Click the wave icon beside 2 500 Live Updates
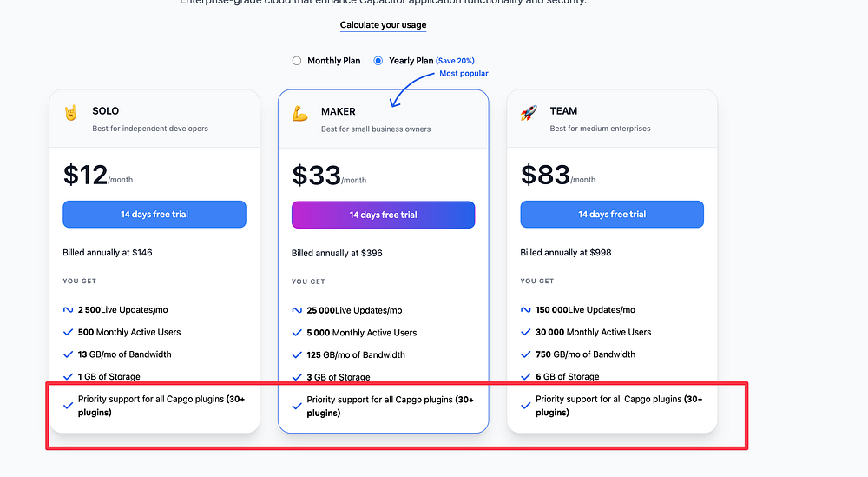 [69, 310]
